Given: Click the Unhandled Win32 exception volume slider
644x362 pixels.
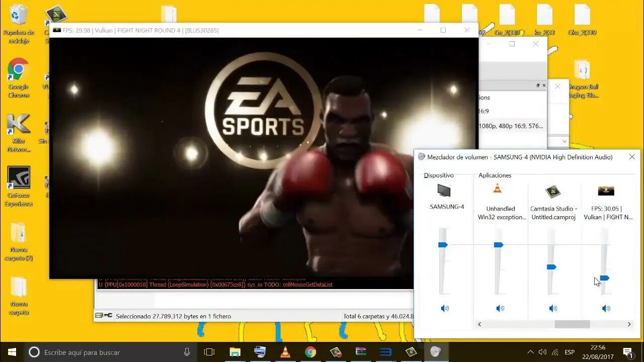Looking at the screenshot, I should point(498,245).
